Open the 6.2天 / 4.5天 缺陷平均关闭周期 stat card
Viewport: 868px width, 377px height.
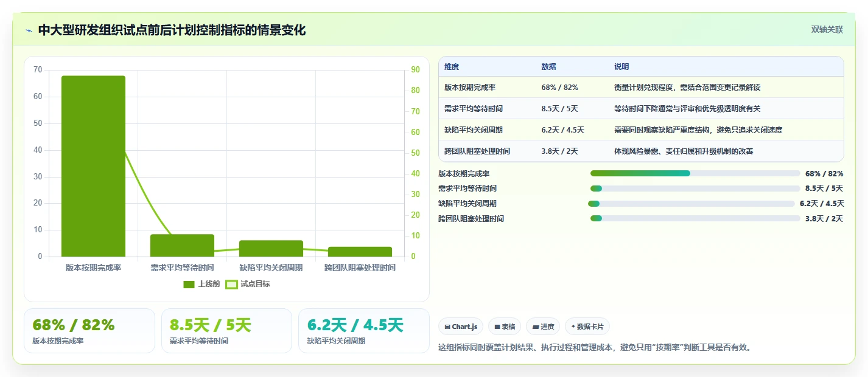[x=364, y=331]
